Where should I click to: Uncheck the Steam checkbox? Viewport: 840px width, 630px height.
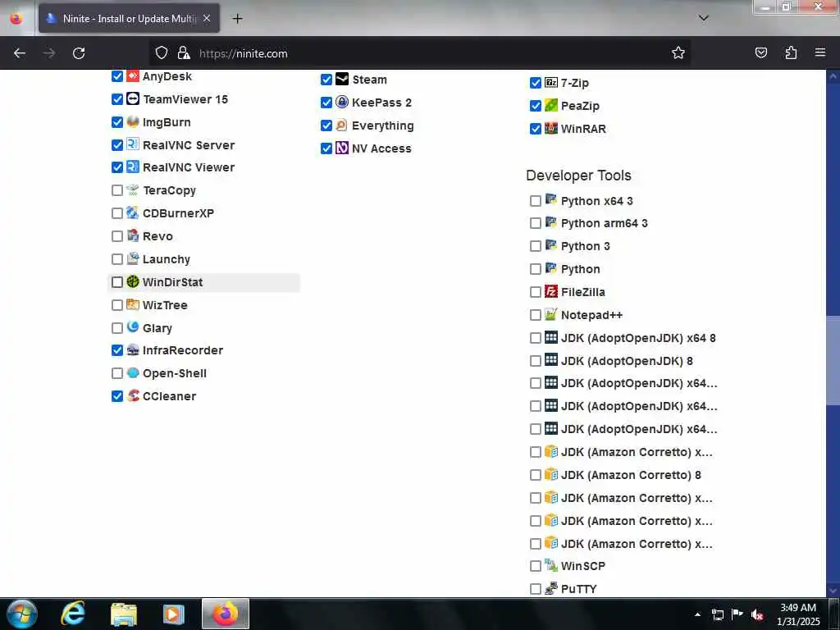[x=326, y=80]
